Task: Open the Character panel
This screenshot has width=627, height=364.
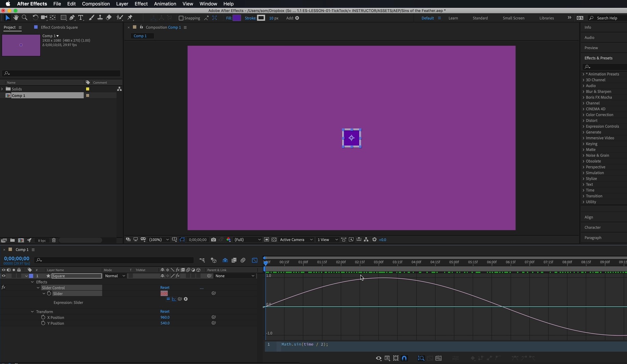Action: coord(593,227)
